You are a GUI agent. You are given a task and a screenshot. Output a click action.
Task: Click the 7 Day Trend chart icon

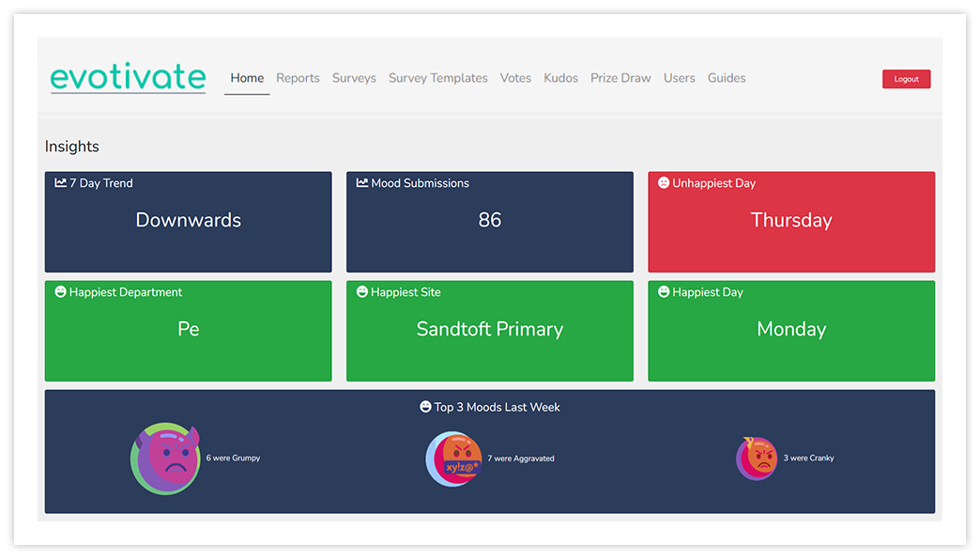61,183
